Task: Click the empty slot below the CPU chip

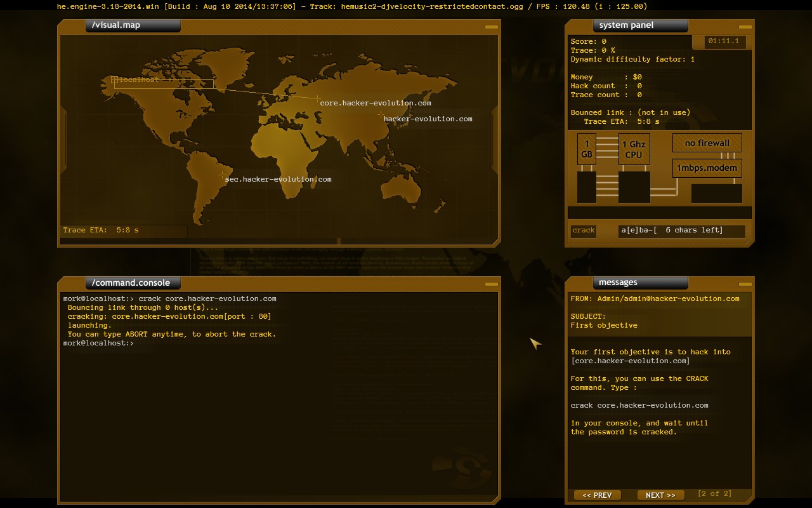Action: click(x=634, y=187)
